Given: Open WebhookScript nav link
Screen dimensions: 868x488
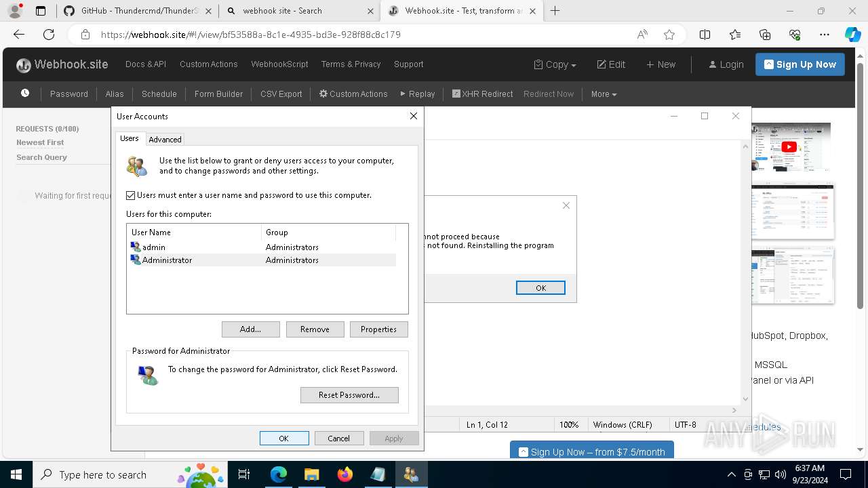Looking at the screenshot, I should pos(279,64).
